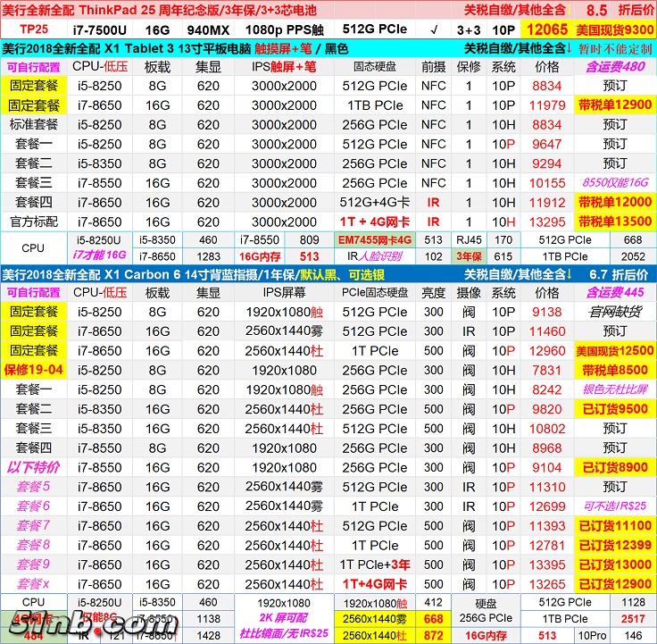Click the 可不选IR$25 note cell
Screen dimensions: 657x644
tap(615, 506)
